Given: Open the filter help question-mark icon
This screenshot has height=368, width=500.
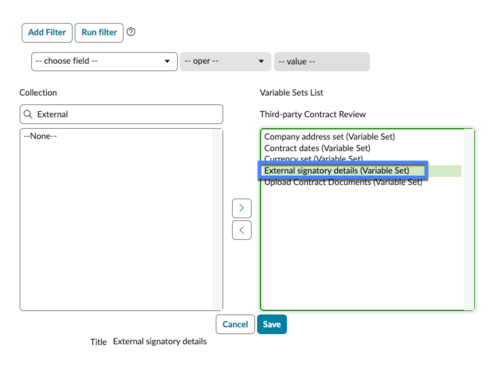Looking at the screenshot, I should point(131,32).
